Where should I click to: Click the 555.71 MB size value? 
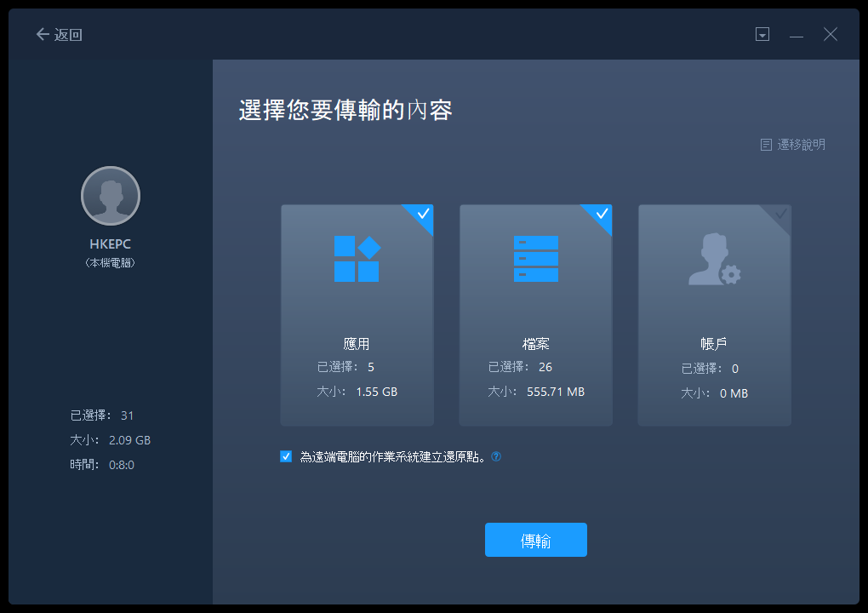point(555,392)
